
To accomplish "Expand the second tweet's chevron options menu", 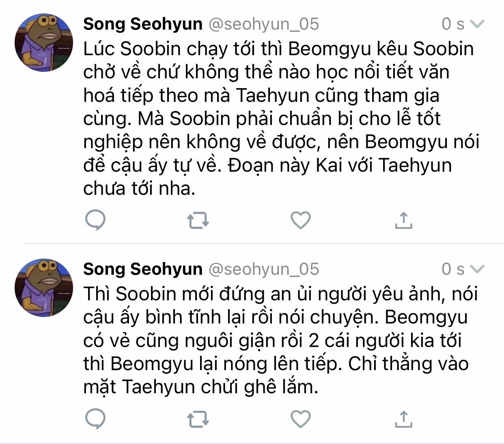I will pyautogui.click(x=477, y=269).
